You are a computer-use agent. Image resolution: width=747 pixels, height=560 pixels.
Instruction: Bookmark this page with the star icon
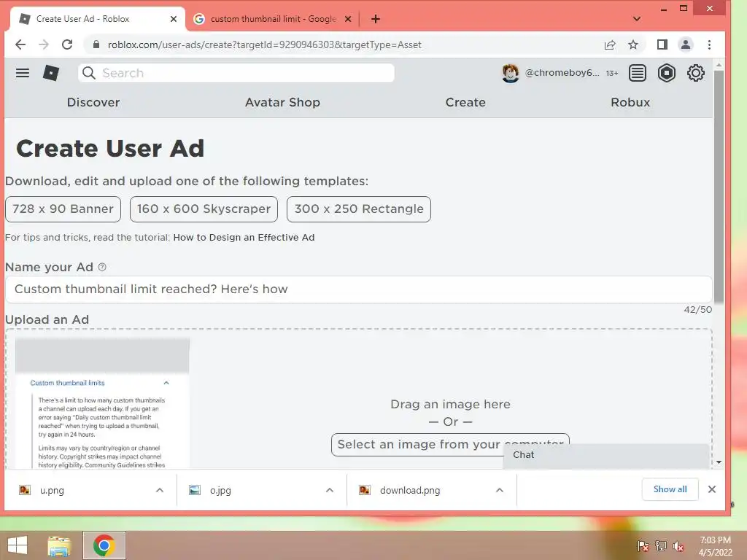(632, 44)
